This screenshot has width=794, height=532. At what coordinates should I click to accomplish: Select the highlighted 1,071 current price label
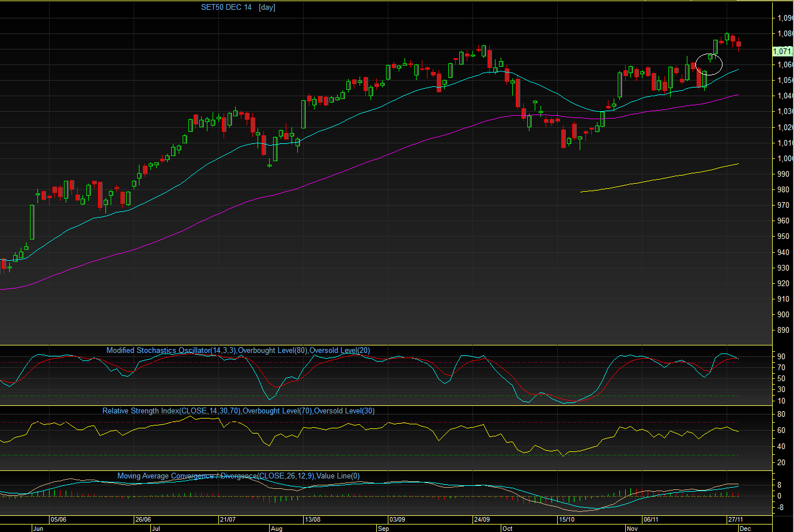click(782, 51)
